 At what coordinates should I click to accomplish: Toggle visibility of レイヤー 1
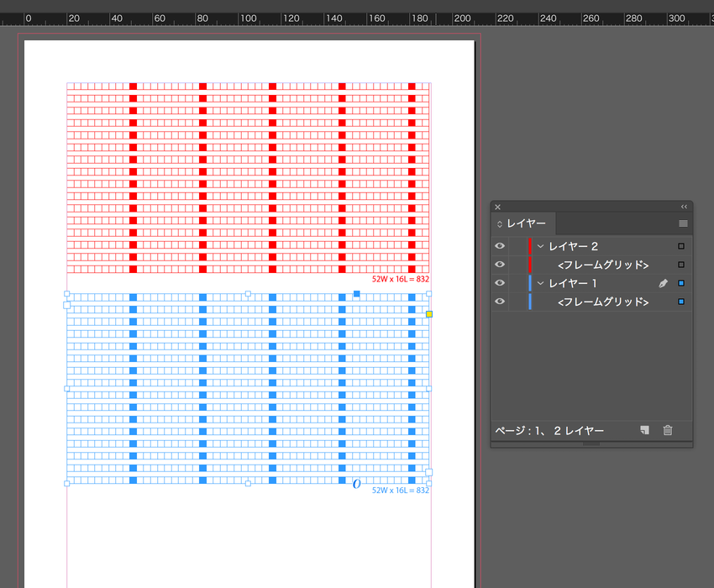point(500,283)
